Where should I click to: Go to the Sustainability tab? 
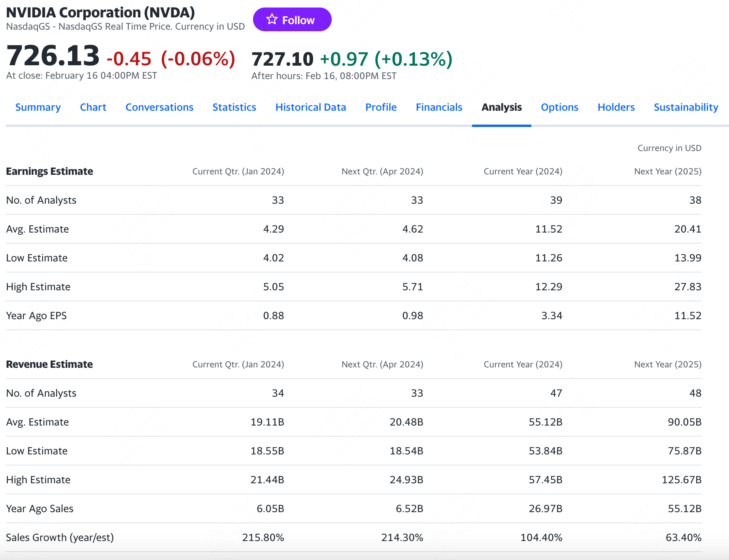pos(686,107)
